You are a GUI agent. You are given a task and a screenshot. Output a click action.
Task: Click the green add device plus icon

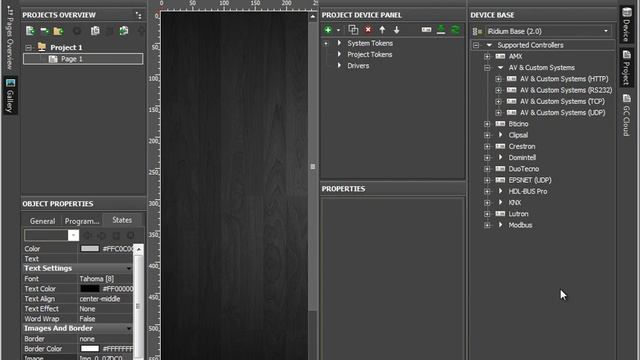pyautogui.click(x=328, y=30)
